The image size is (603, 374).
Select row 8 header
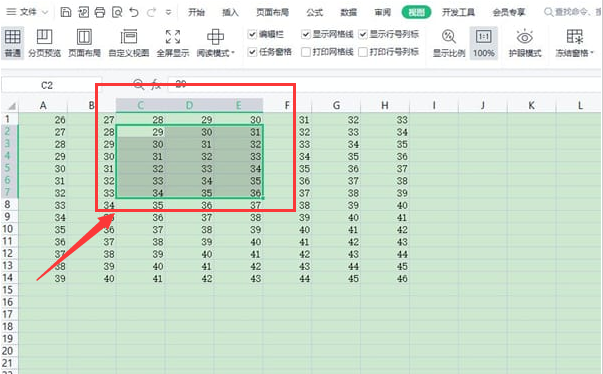(x=8, y=204)
